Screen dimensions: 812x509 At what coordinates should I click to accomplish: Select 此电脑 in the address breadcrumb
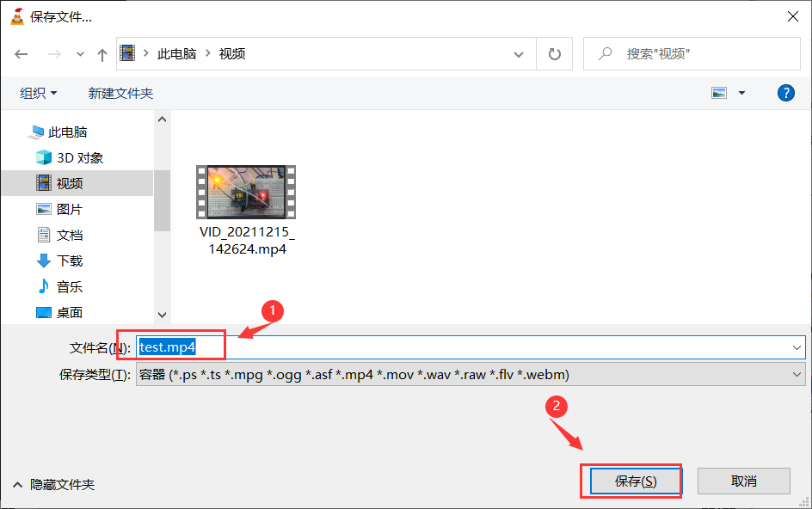pos(176,54)
